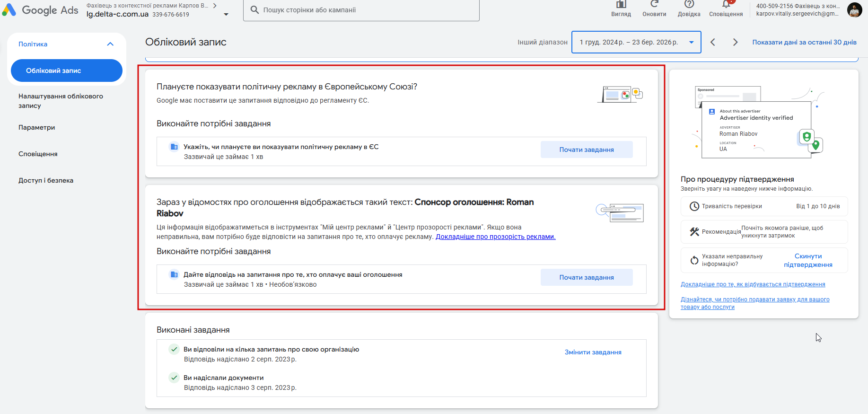The height and width of the screenshot is (414, 868).
Task: Open the Довідка help icon
Action: tap(689, 4)
